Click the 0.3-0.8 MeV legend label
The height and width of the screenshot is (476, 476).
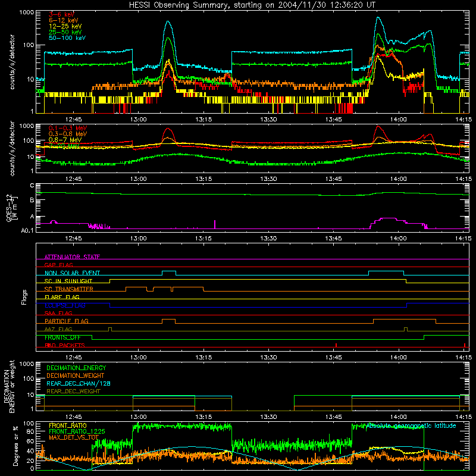pos(67,134)
